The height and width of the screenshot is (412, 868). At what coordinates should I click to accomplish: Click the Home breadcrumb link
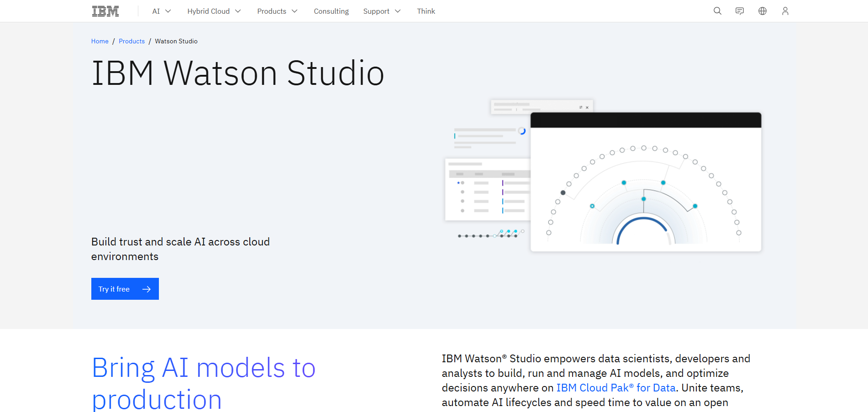[x=100, y=41]
